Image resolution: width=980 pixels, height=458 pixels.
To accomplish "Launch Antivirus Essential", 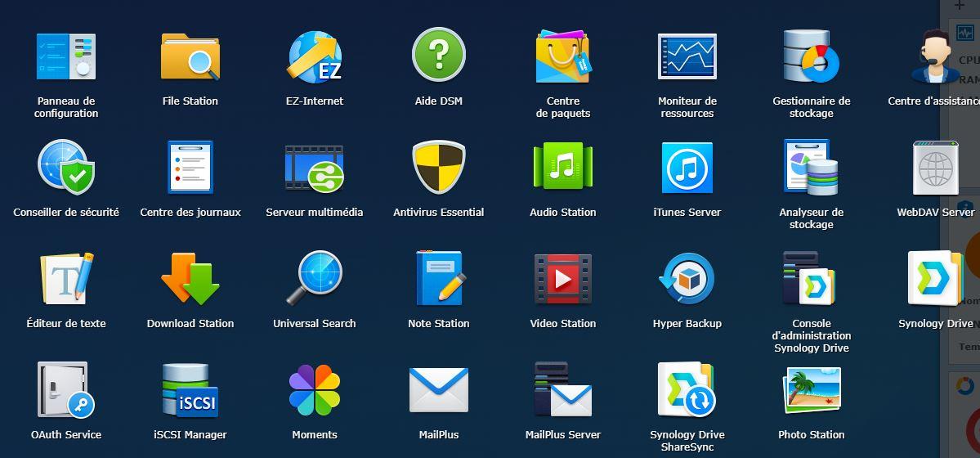I will [x=439, y=167].
